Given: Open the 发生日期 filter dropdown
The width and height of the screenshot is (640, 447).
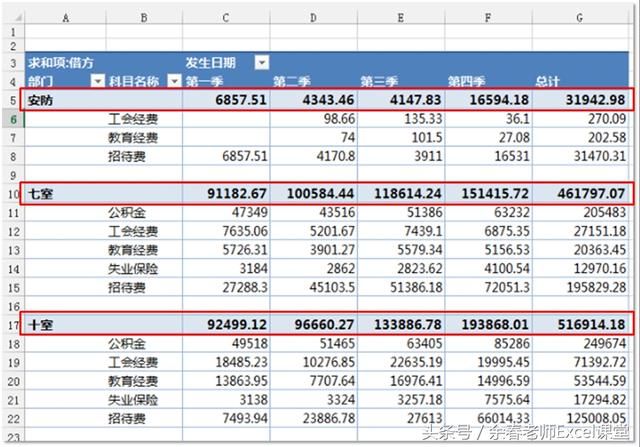Looking at the screenshot, I should pos(262,62).
